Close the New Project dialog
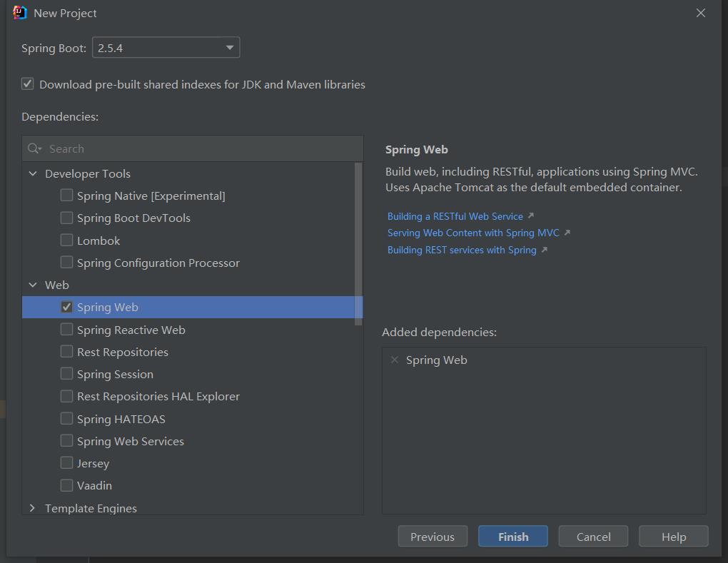Viewport: 728px width, 563px height. pyautogui.click(x=701, y=13)
